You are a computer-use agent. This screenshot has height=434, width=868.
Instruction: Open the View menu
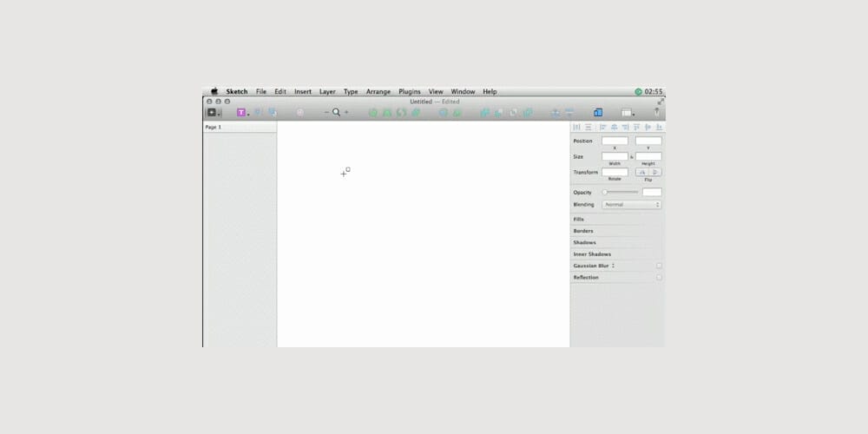coord(436,92)
